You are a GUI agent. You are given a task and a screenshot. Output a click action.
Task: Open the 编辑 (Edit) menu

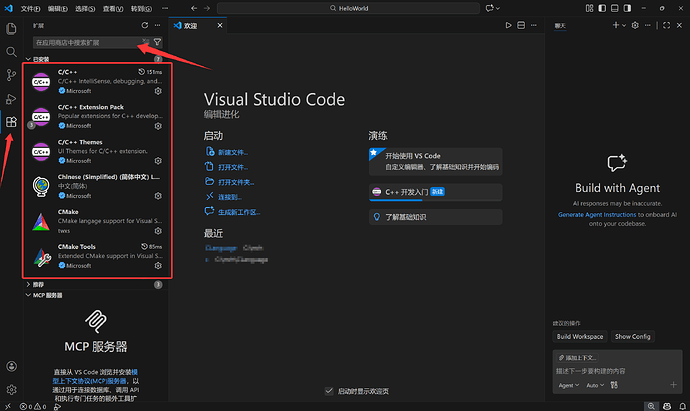(58, 8)
